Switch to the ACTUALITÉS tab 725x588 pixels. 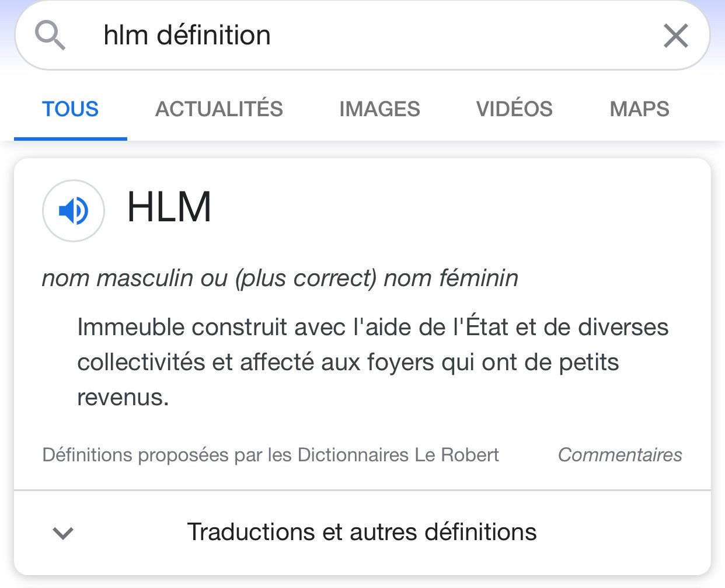click(219, 109)
